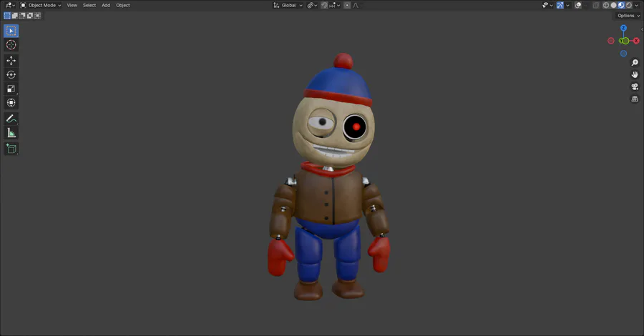Snap view to red X axis
Screen dimensions: 644x336
point(636,41)
